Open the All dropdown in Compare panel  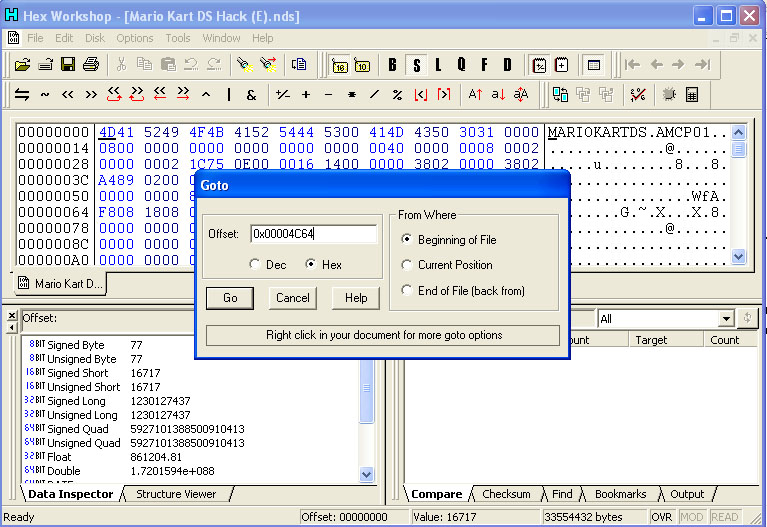(x=726, y=319)
